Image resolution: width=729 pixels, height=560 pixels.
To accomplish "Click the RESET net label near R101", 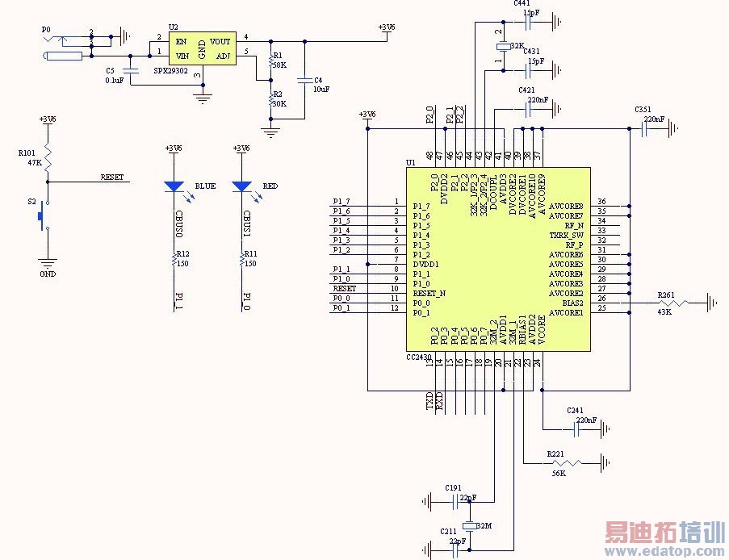I will point(112,177).
